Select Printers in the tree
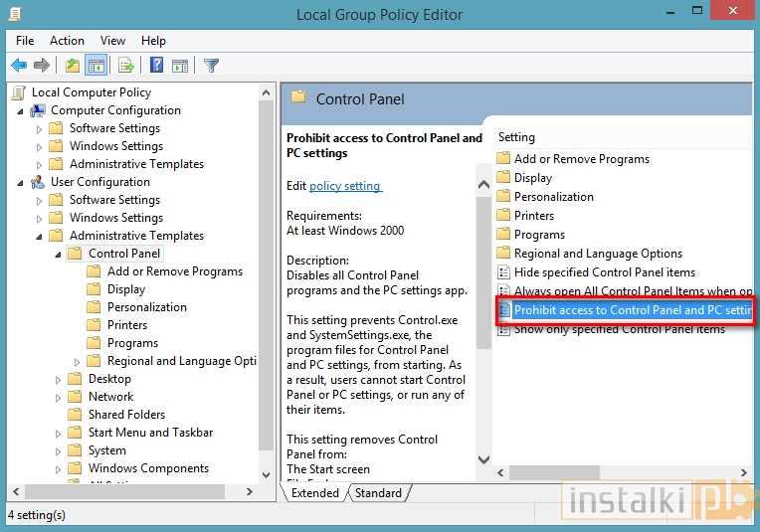Screen dimensions: 760x532 127,325
